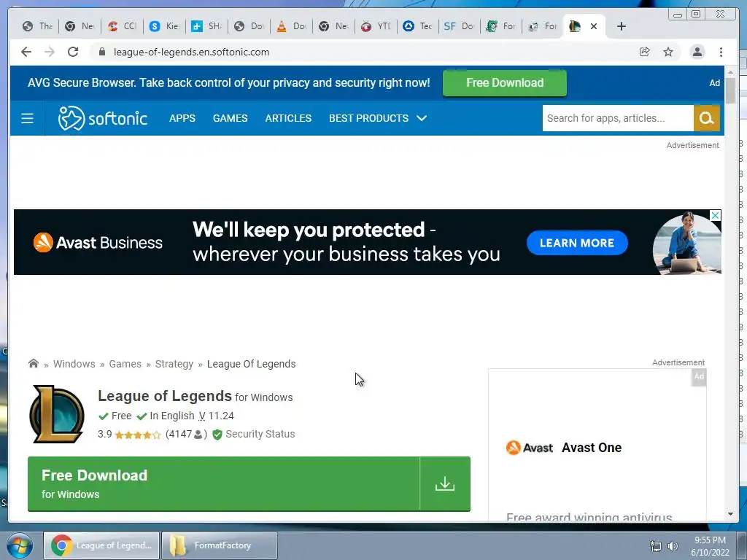
Task: Share this page via the share icon
Action: tap(645, 52)
